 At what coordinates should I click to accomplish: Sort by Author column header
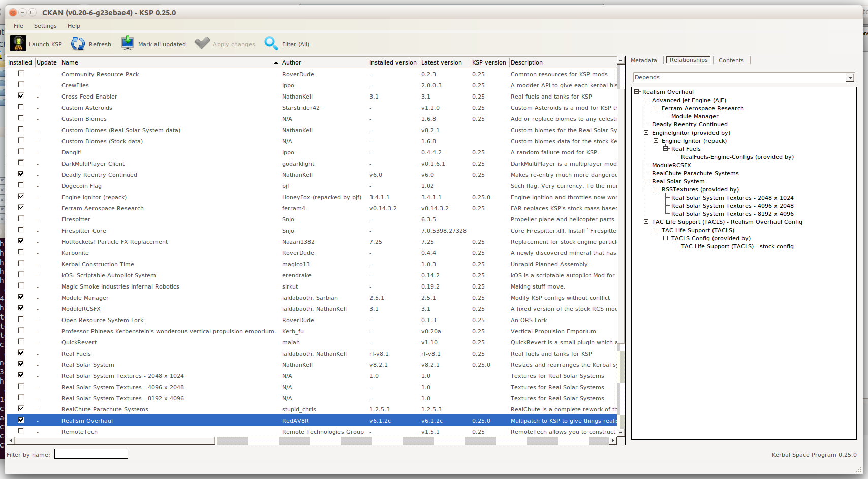[x=324, y=62]
